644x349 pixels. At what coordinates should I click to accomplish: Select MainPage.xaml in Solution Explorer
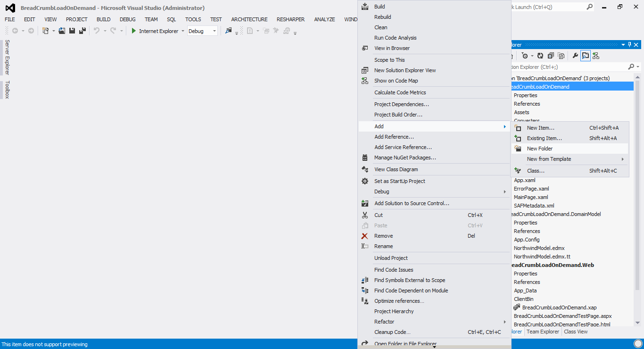531,197
